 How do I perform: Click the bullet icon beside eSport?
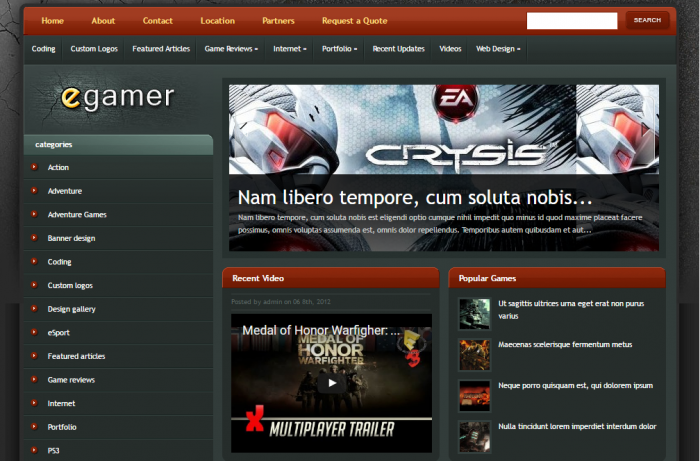pos(34,332)
